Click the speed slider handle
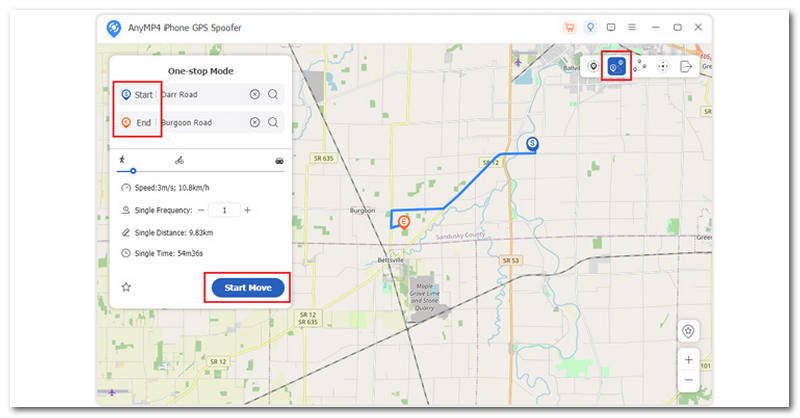 click(133, 171)
